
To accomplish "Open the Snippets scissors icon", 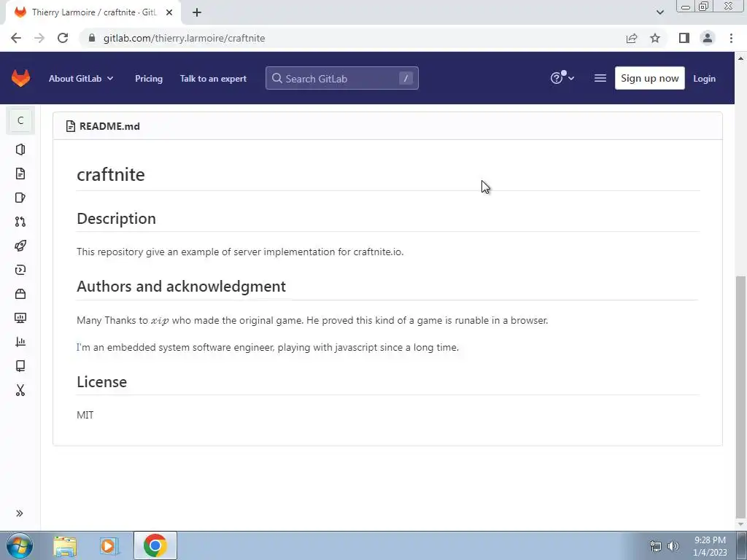I will [20, 391].
